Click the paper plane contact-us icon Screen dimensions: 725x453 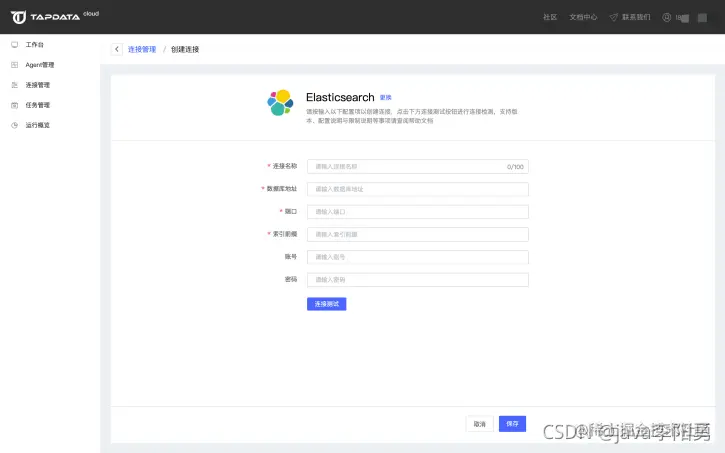[x=614, y=17]
